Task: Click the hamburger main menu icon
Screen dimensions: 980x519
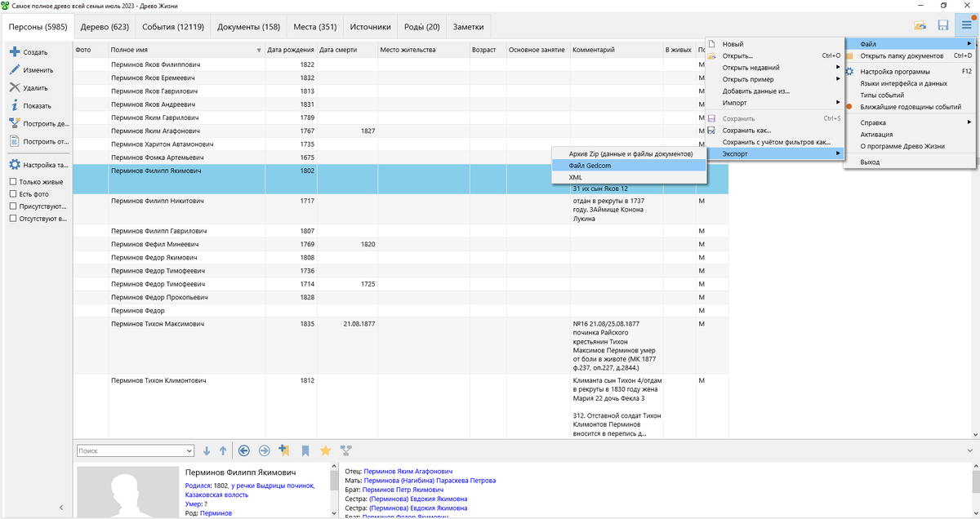Action: tap(966, 25)
